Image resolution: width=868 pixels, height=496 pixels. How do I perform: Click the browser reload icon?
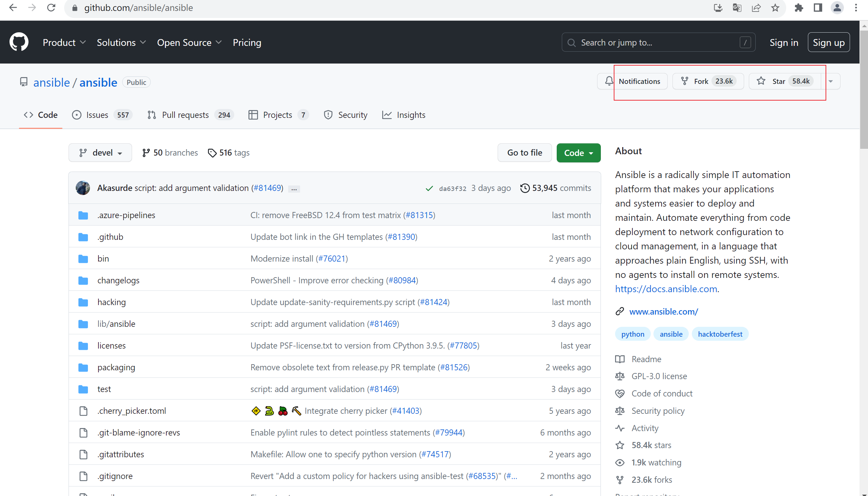[51, 8]
